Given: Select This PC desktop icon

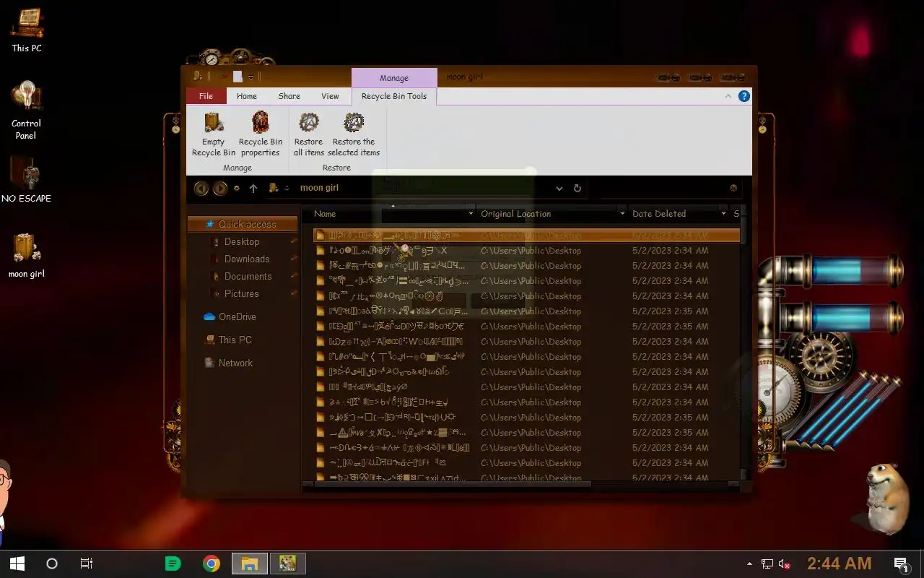Looking at the screenshot, I should pos(27,30).
